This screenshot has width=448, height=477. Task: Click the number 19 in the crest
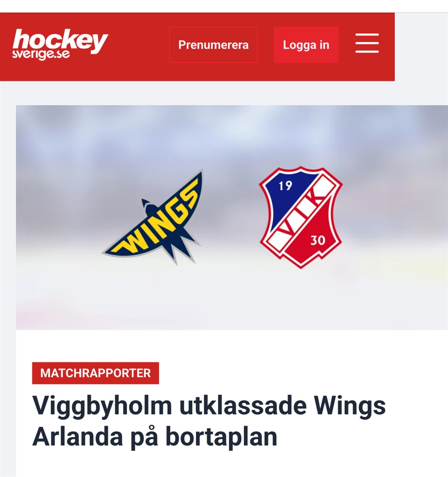pos(285,185)
